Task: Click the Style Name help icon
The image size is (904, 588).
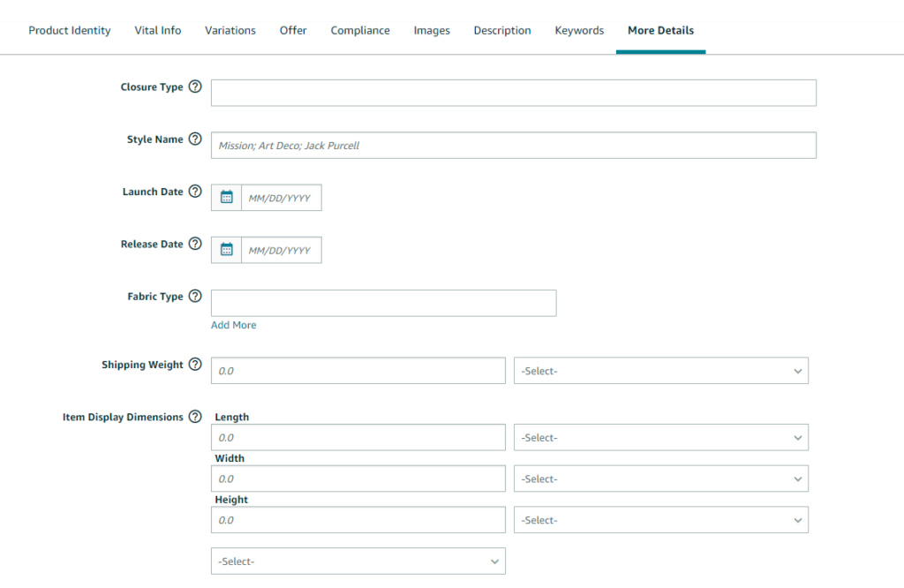Action: click(195, 139)
